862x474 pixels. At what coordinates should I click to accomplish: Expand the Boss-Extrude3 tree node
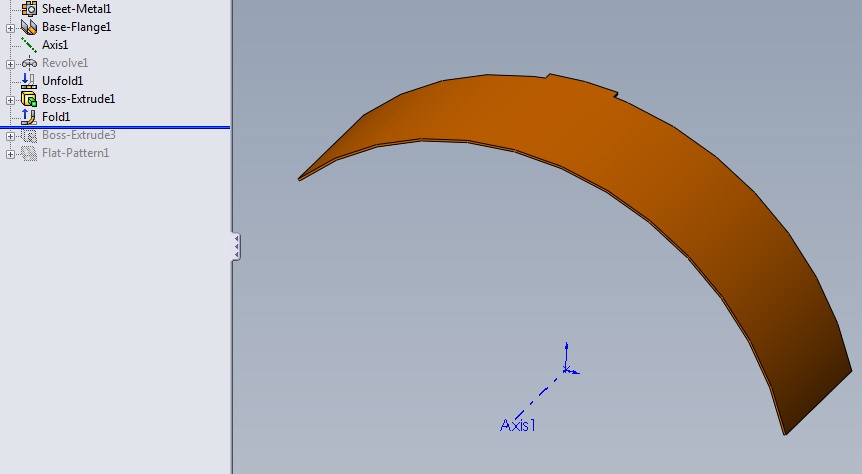click(x=10, y=136)
